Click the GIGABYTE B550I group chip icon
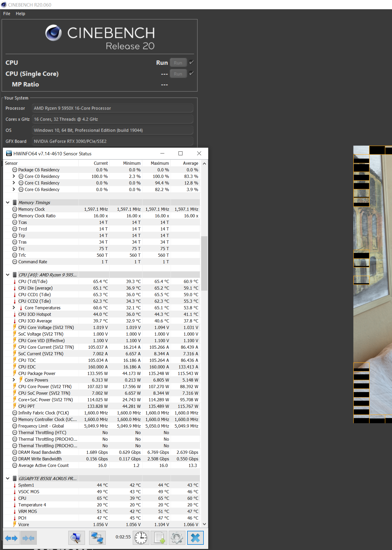 coord(15,479)
